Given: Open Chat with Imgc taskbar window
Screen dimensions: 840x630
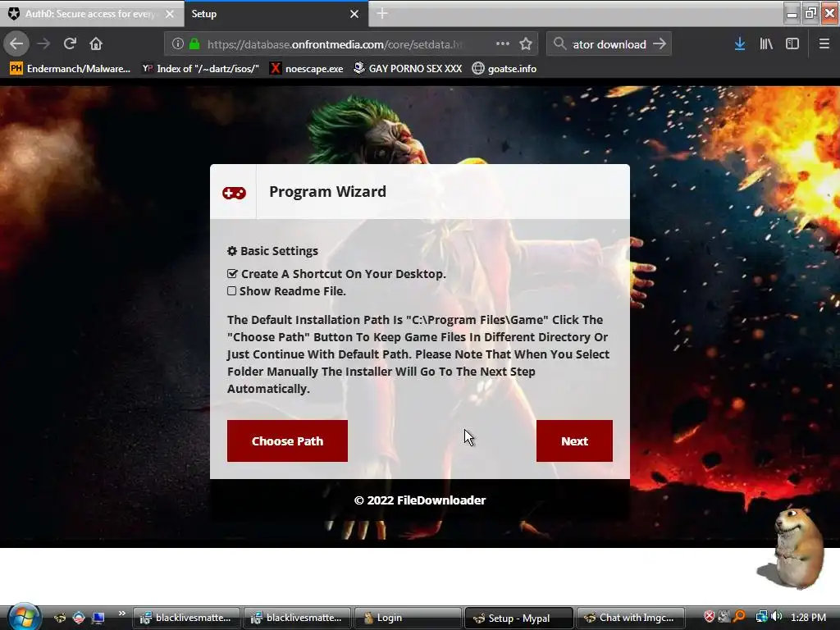Looking at the screenshot, I should (x=630, y=618).
